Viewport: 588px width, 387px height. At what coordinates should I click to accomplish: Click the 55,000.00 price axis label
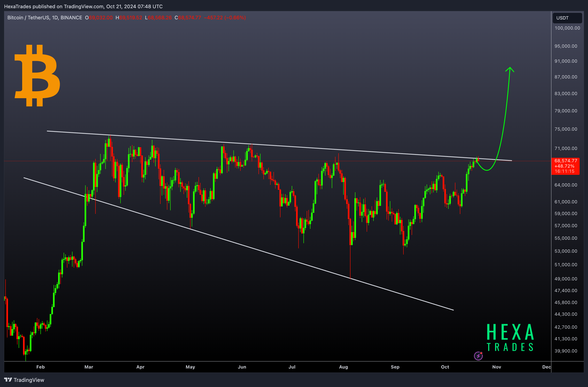[566, 238]
